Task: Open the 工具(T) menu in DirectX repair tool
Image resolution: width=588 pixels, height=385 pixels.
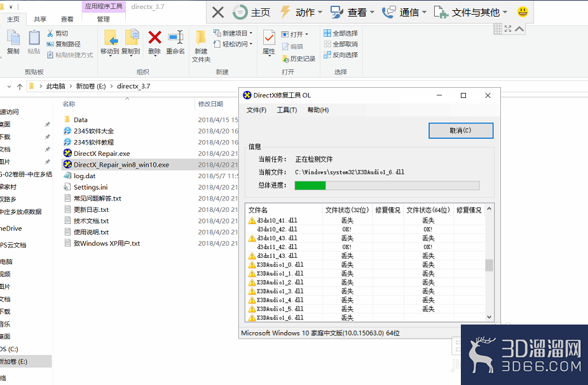Action: [286, 109]
